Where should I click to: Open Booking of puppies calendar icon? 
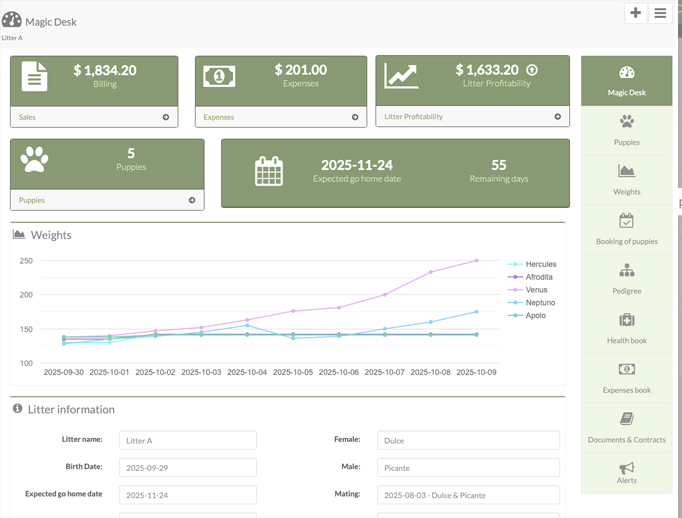pos(626,221)
